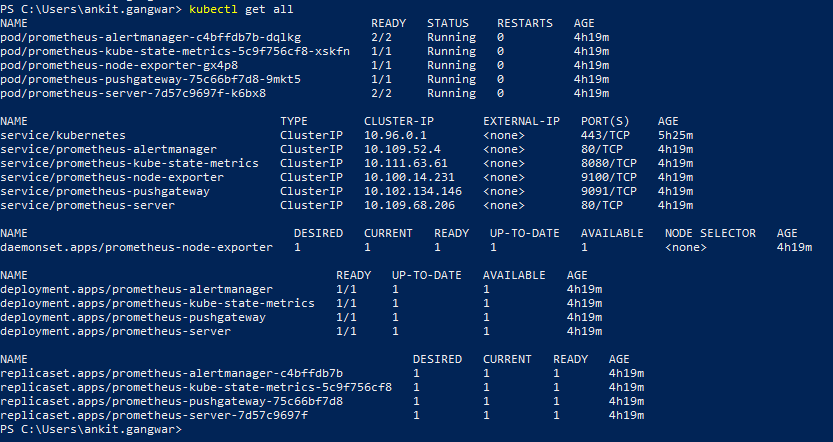Click the 9091/TCP port value
The image size is (833, 442).
pos(609,191)
